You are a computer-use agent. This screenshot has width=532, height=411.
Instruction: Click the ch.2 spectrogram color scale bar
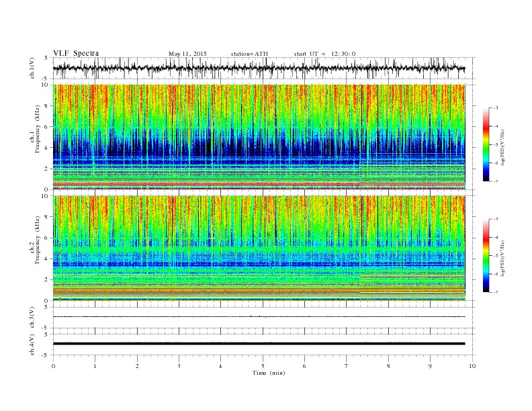click(486, 256)
